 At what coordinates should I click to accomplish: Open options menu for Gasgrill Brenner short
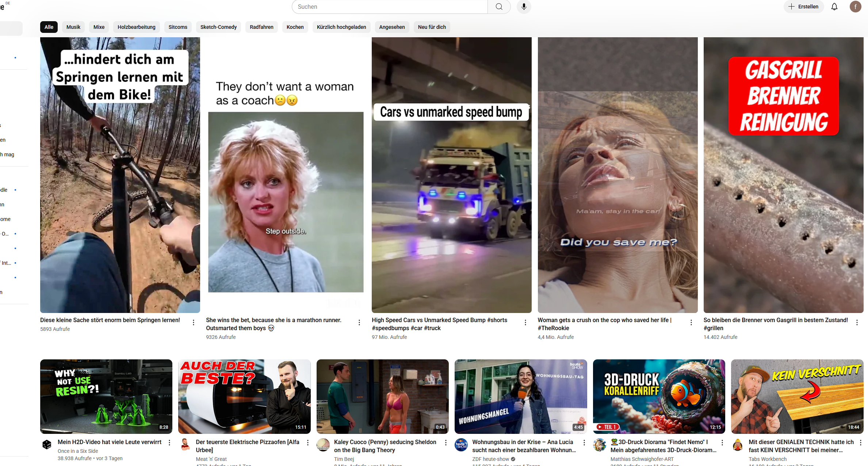click(x=857, y=322)
